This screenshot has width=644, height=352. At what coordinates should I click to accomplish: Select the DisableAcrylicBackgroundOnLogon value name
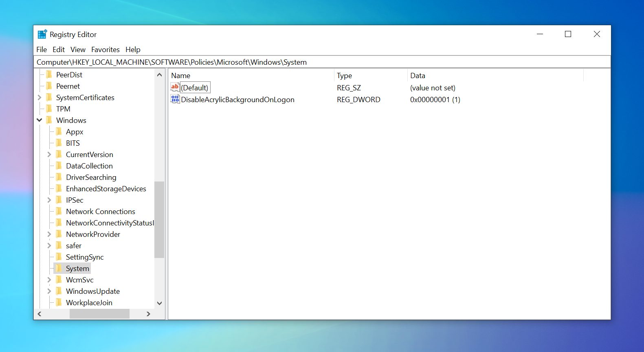point(237,99)
